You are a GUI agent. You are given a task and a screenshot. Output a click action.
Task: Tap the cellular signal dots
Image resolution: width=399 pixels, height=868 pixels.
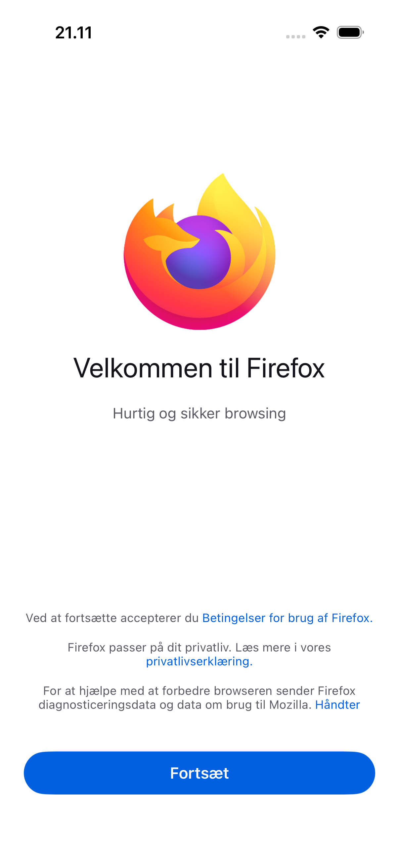click(296, 36)
